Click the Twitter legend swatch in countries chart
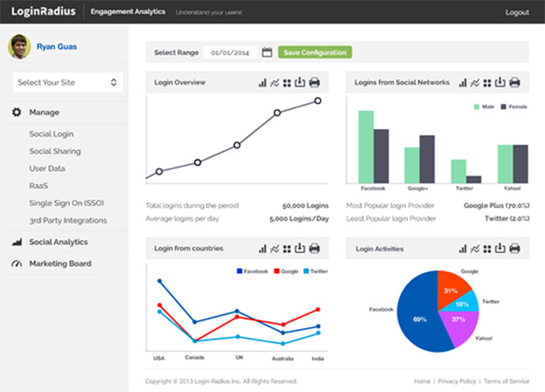Viewport: 545px width, 392px height. 307,271
